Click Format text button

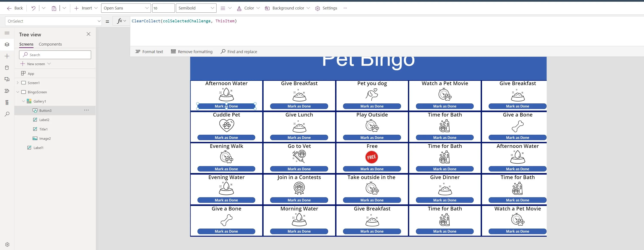click(149, 52)
